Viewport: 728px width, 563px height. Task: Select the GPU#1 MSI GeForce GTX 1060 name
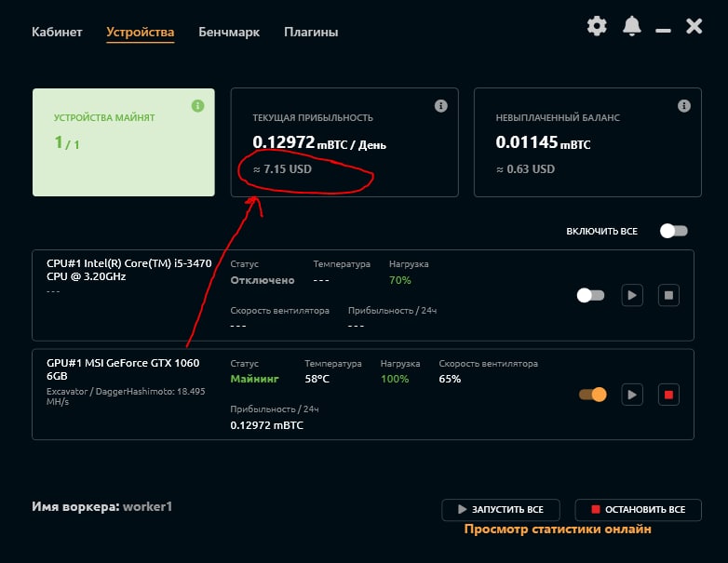coord(123,369)
